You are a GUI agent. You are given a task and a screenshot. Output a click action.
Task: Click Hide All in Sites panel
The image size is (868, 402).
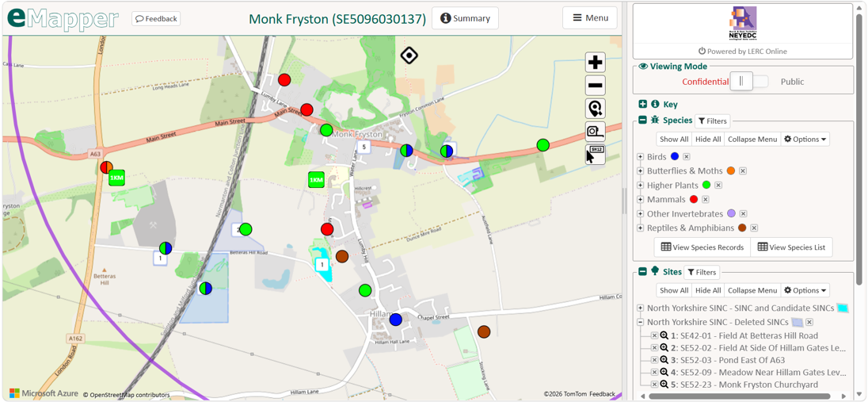tap(708, 290)
